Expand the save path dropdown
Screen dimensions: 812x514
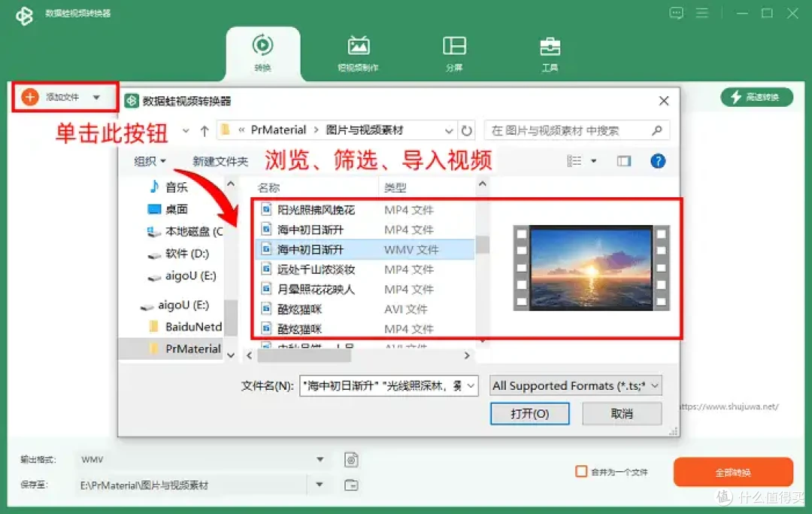(x=320, y=485)
